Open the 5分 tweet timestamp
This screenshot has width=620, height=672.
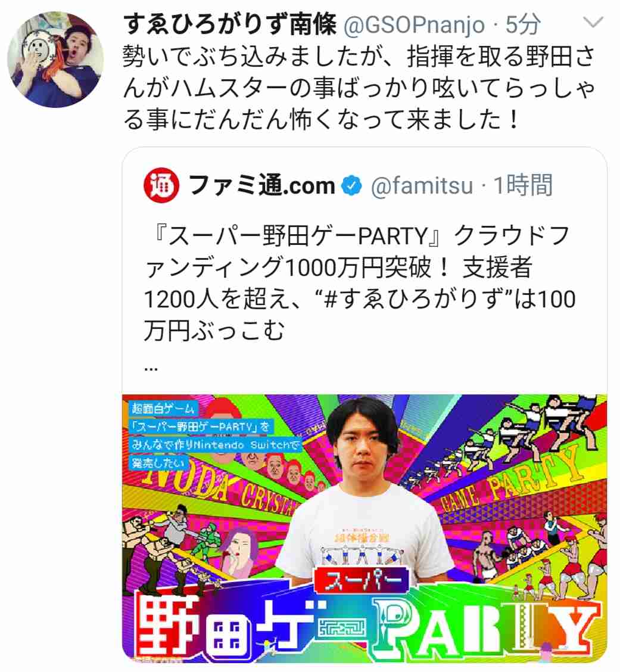(x=523, y=25)
